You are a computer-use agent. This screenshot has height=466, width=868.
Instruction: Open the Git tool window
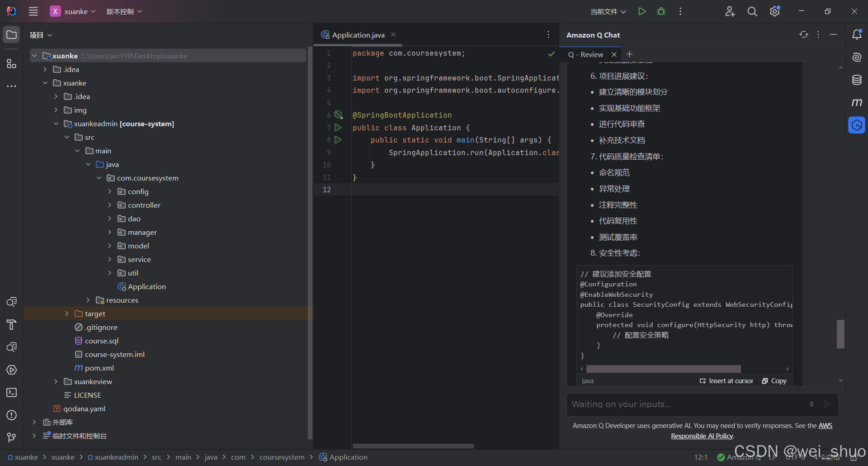point(11,437)
